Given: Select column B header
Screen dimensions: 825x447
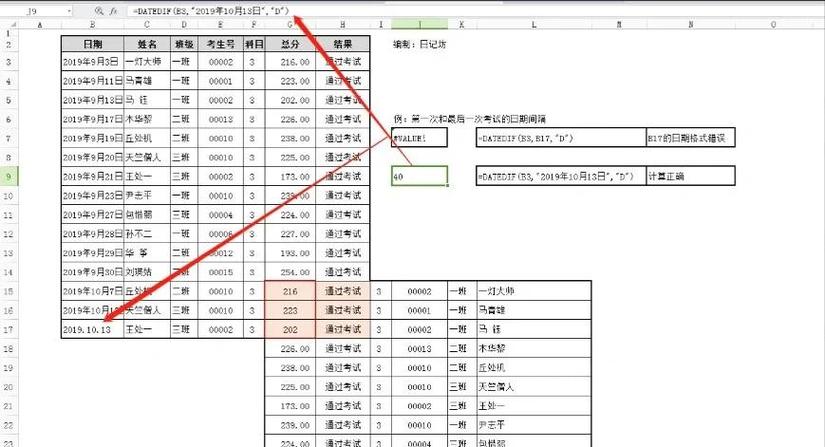Looking at the screenshot, I should tap(91, 27).
